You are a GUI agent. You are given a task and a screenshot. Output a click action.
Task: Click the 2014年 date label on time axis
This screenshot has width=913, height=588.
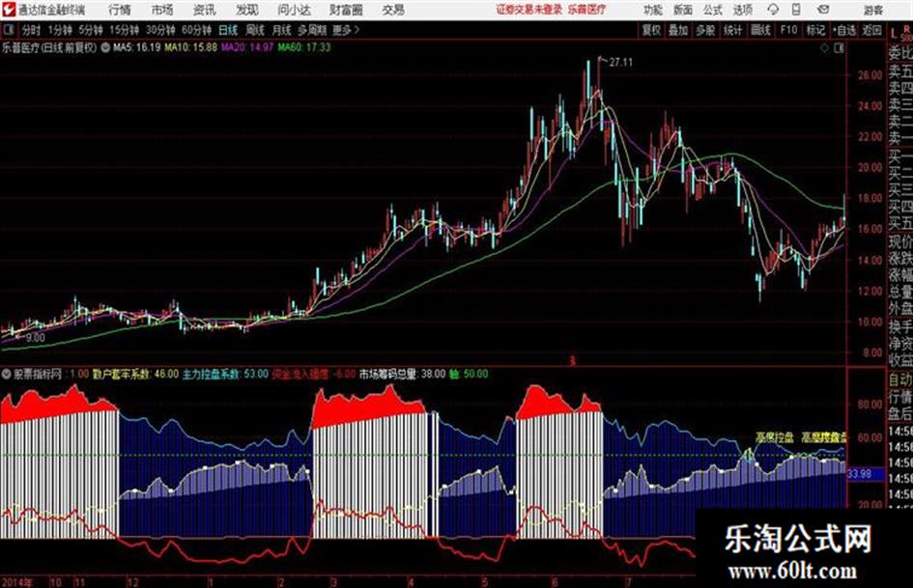(17, 582)
